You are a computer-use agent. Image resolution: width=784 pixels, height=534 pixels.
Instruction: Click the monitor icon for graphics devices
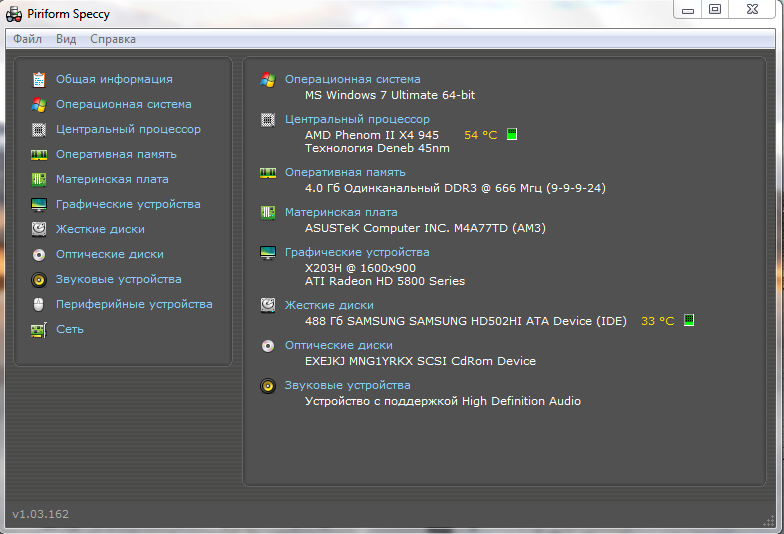tap(39, 204)
